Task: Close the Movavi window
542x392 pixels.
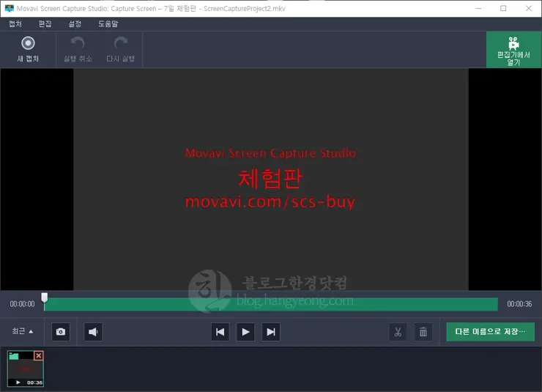Action: pos(529,8)
